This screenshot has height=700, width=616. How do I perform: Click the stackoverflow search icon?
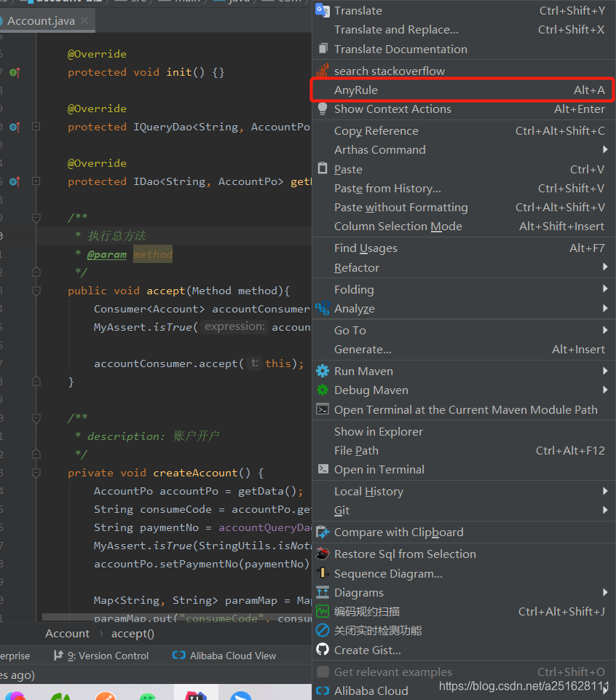323,70
